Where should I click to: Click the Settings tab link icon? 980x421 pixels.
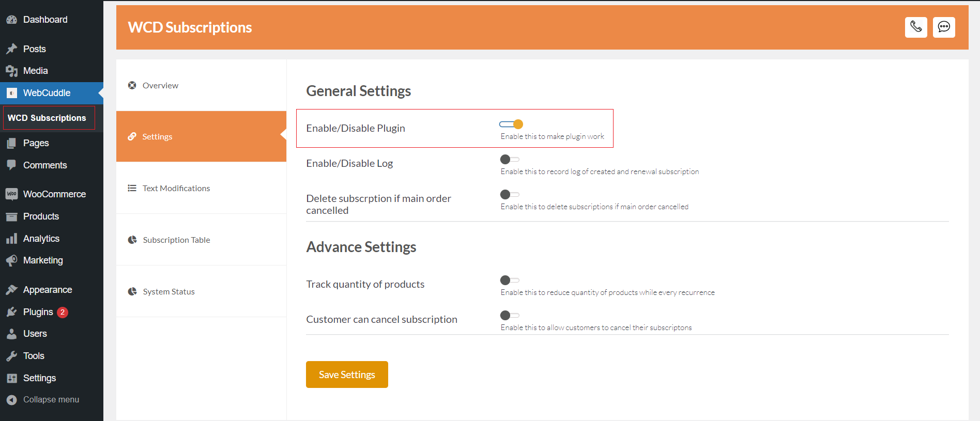(x=132, y=136)
